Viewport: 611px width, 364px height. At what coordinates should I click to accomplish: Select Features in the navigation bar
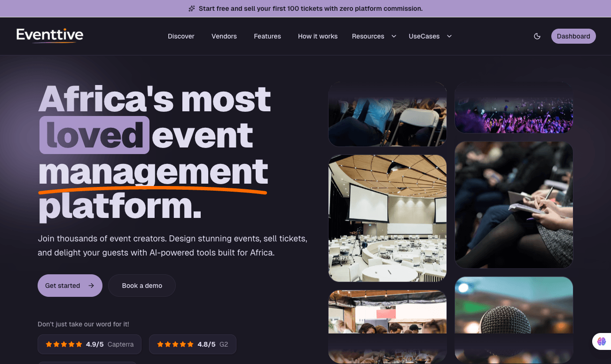[267, 36]
